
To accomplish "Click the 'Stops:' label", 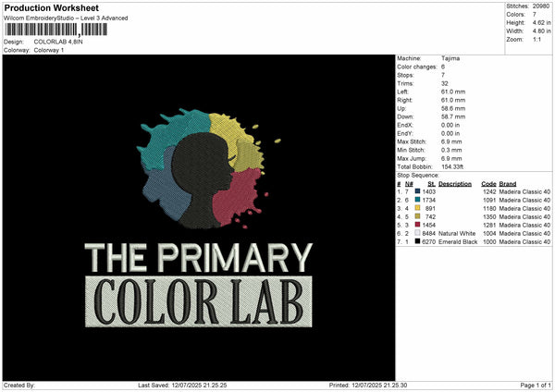I will (405, 75).
